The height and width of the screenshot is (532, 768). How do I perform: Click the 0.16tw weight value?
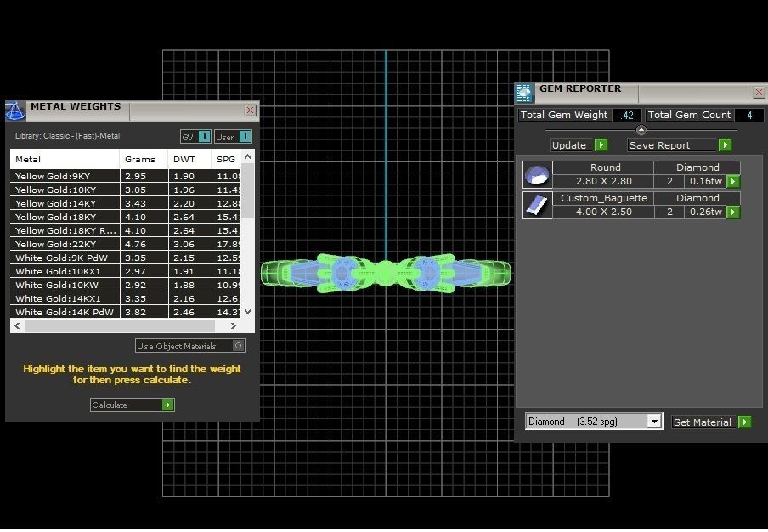705,181
